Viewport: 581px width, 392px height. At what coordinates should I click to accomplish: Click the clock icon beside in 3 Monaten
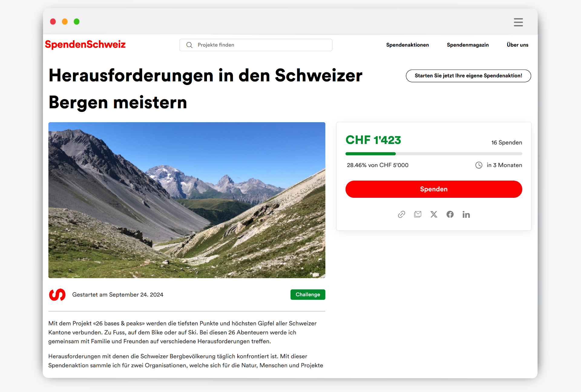pyautogui.click(x=479, y=165)
